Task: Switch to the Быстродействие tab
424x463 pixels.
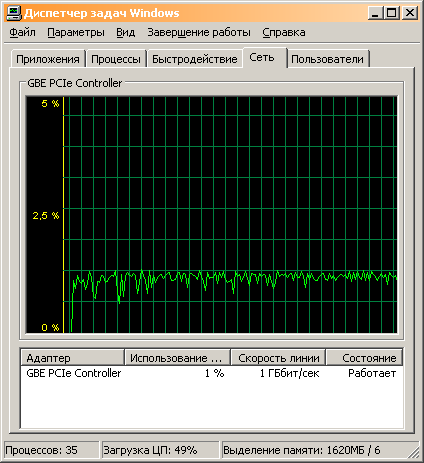Action: (195, 59)
